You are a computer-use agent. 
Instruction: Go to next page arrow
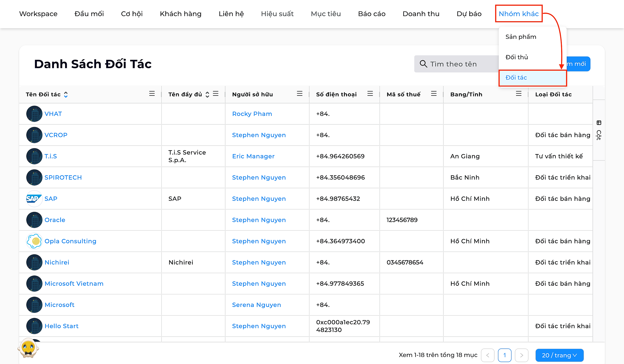pyautogui.click(x=521, y=355)
